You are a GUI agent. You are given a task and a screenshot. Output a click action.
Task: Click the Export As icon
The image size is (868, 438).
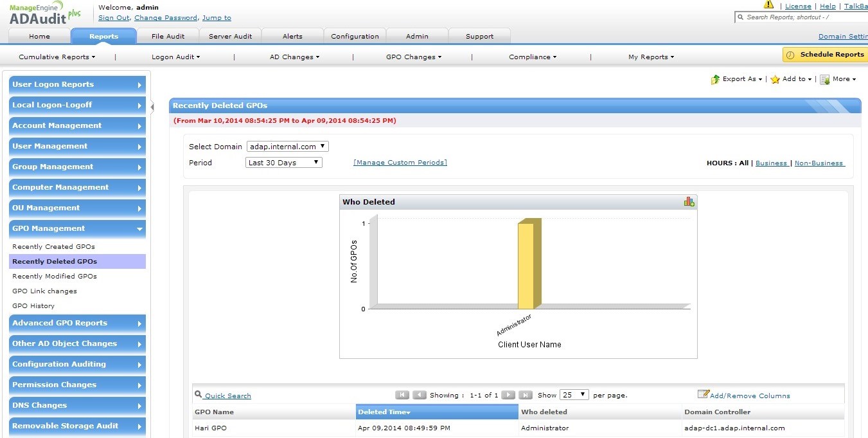pyautogui.click(x=716, y=79)
